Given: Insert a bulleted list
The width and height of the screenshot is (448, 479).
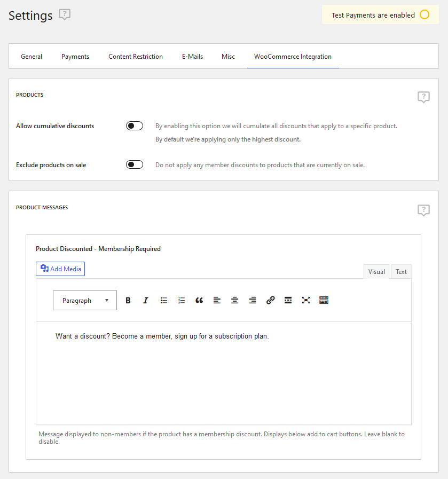Looking at the screenshot, I should tap(164, 300).
